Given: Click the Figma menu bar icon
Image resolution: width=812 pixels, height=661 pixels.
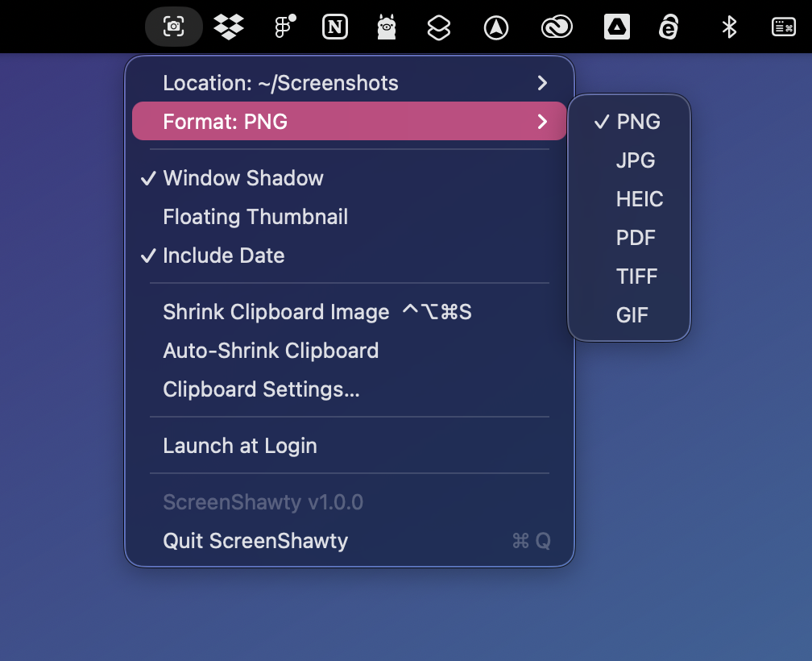Looking at the screenshot, I should click(281, 27).
